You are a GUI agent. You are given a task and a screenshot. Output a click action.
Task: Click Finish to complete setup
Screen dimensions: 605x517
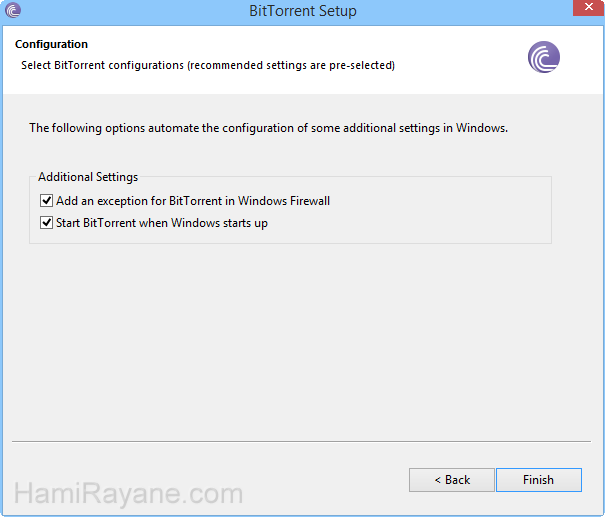pyautogui.click(x=539, y=480)
